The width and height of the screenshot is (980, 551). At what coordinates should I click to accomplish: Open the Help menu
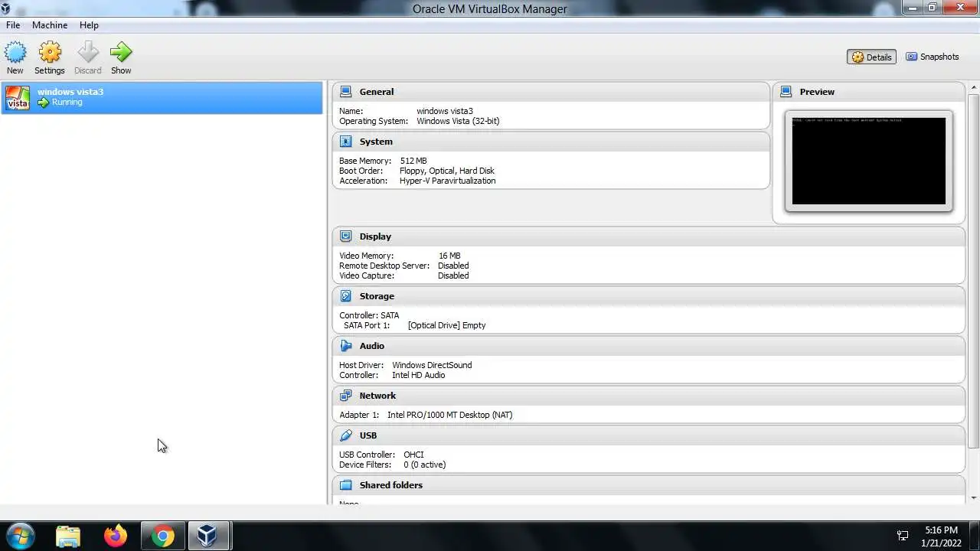point(89,25)
